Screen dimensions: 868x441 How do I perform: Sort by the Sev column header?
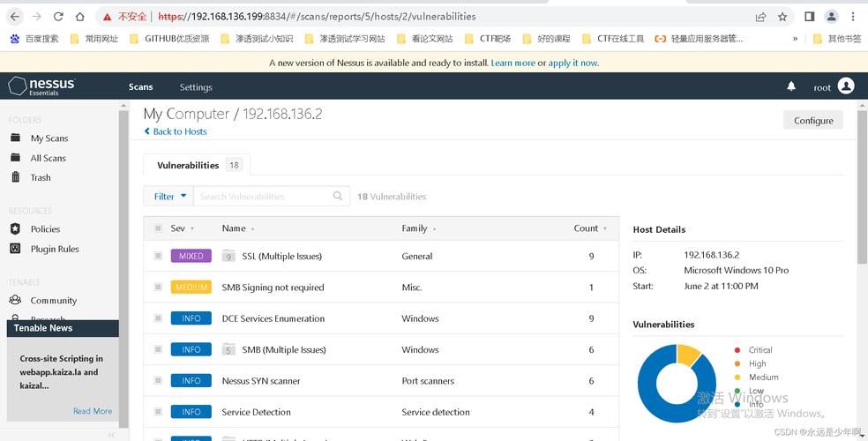[182, 228]
